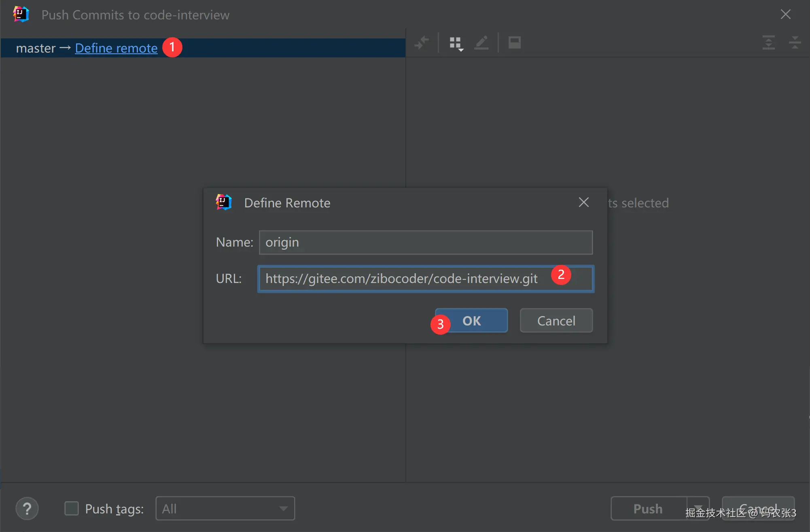This screenshot has width=810, height=532.
Task: Open the Push tags All dropdown
Action: click(x=225, y=509)
